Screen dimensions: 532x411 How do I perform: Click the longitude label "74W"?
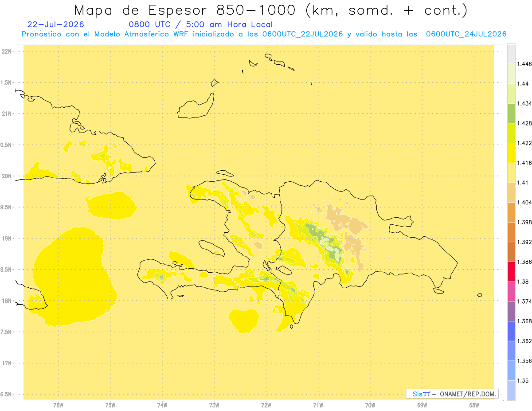pos(162,405)
